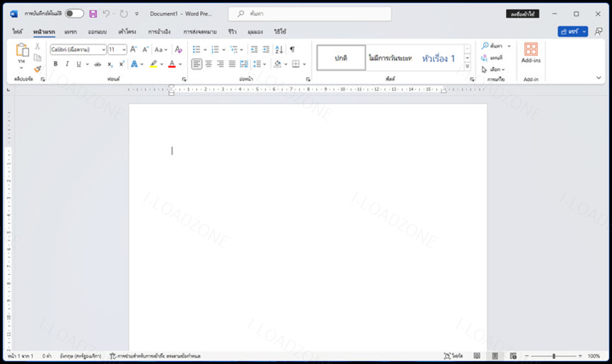Toggle Underline formatting
612x364 pixels.
point(78,64)
